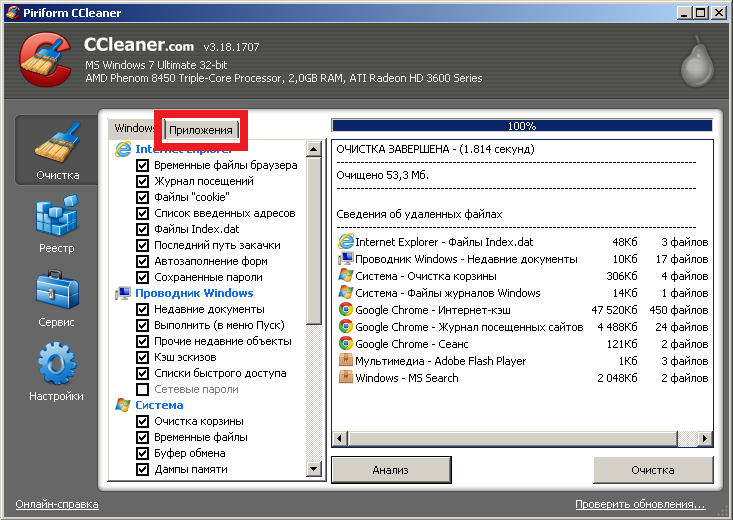The image size is (733, 520).
Task: Click icon of Файлы журналов Windows result row
Action: click(345, 293)
